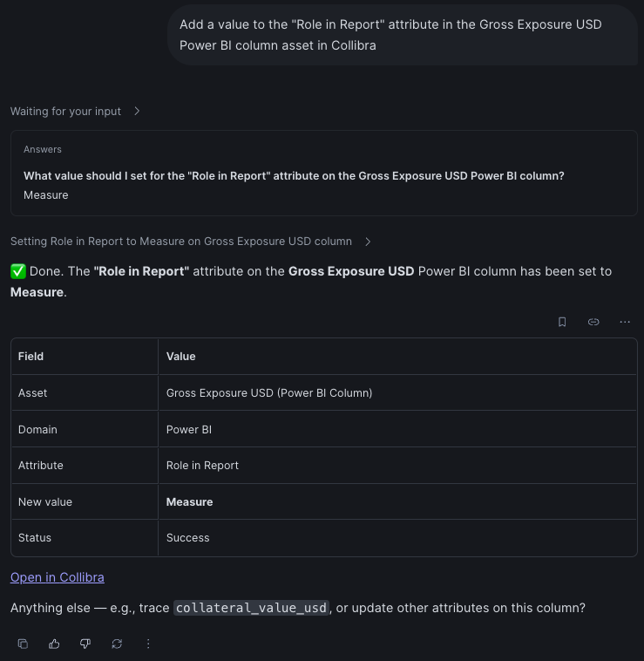644x661 pixels.
Task: Click the Field column header
Action: point(31,357)
